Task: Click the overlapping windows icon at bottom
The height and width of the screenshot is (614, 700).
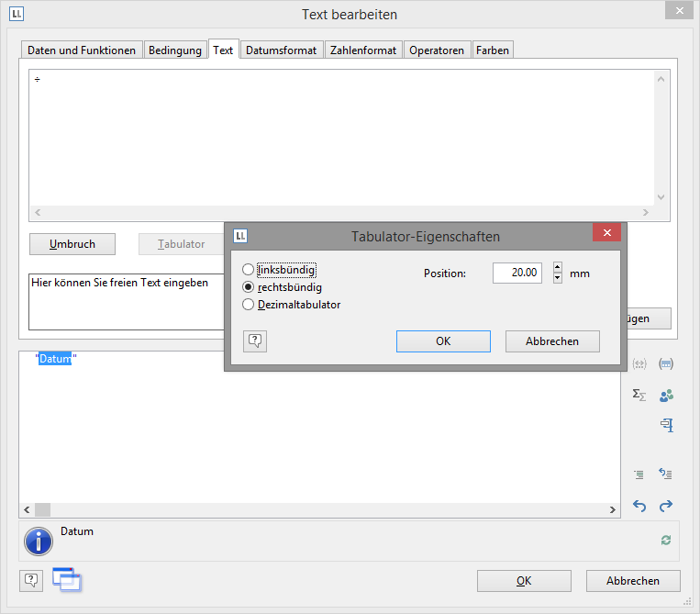Action: (x=67, y=579)
